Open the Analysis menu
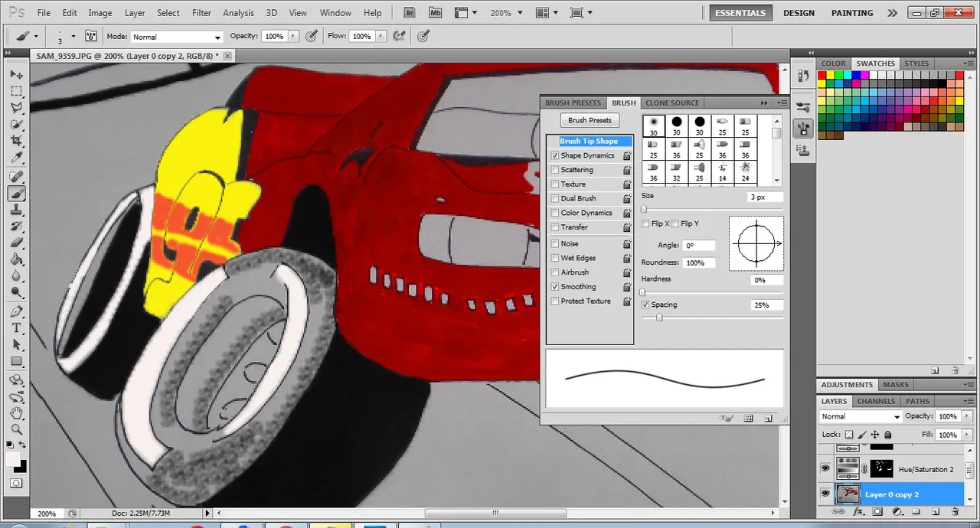 (x=238, y=13)
